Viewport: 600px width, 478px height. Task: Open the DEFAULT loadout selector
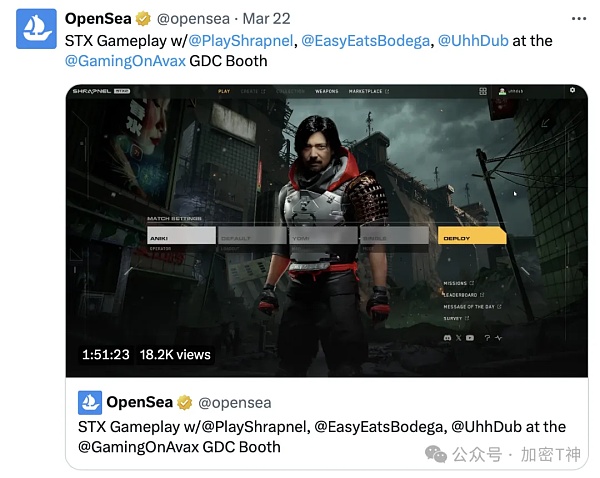pos(252,235)
